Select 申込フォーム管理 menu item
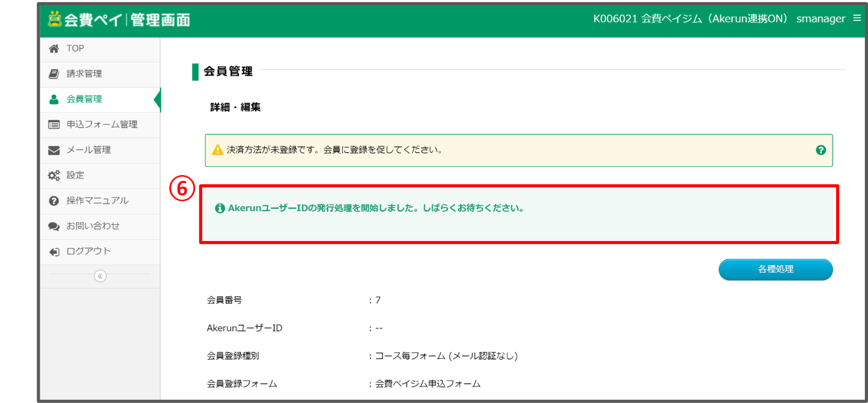 102,124
